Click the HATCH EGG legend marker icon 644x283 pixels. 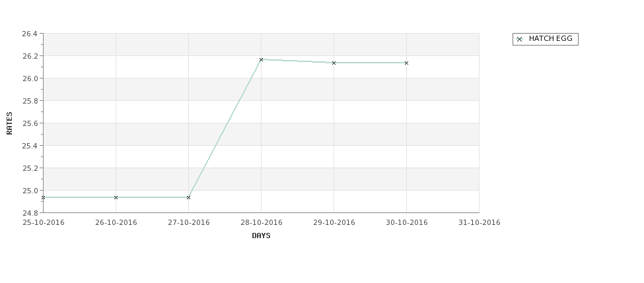click(x=519, y=40)
